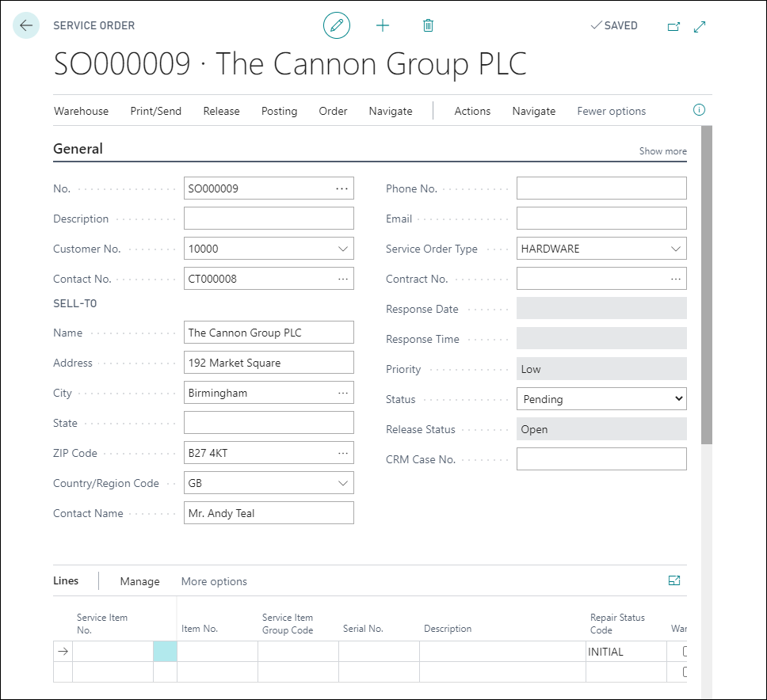Open the Manage menu in Lines

point(140,581)
